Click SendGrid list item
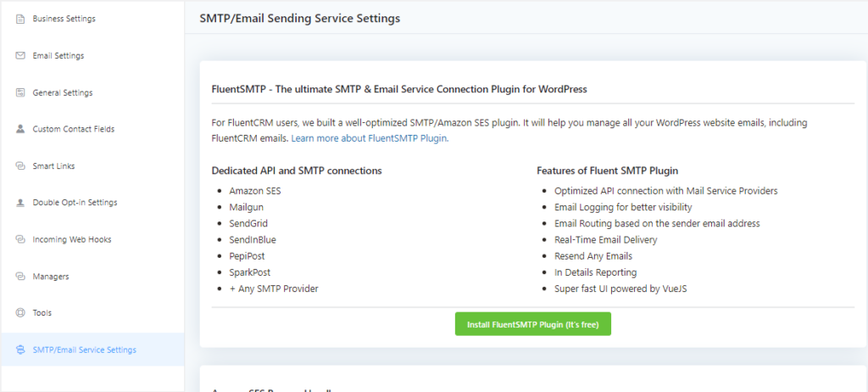 [x=248, y=223]
